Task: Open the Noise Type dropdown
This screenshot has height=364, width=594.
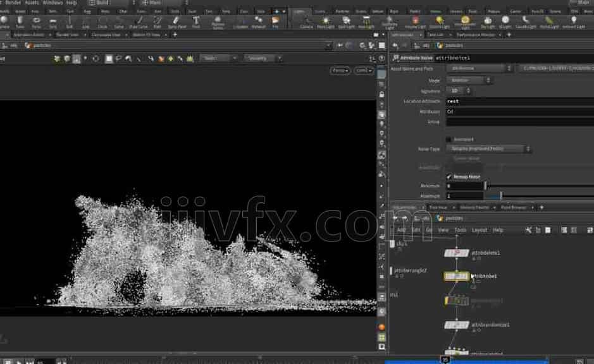Action: coord(487,149)
